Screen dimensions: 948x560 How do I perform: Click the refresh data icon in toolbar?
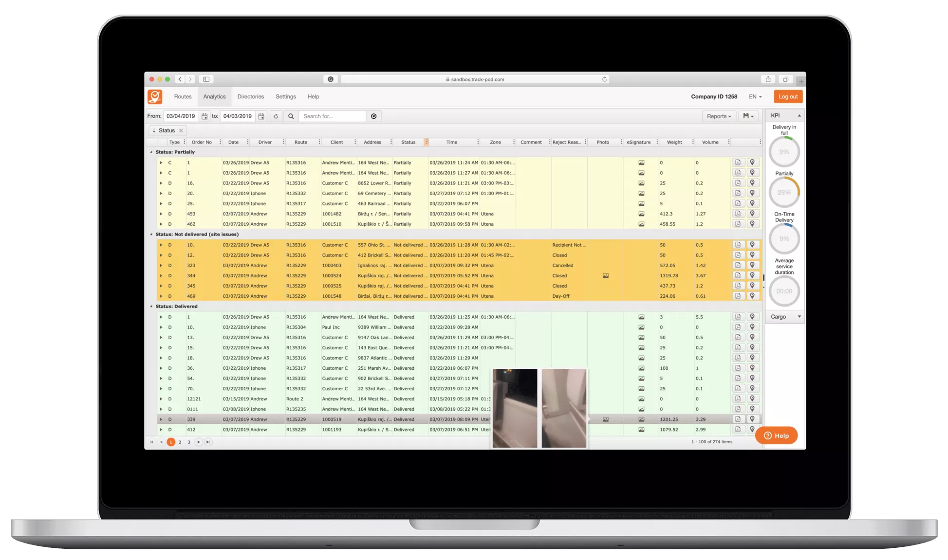pos(276,116)
